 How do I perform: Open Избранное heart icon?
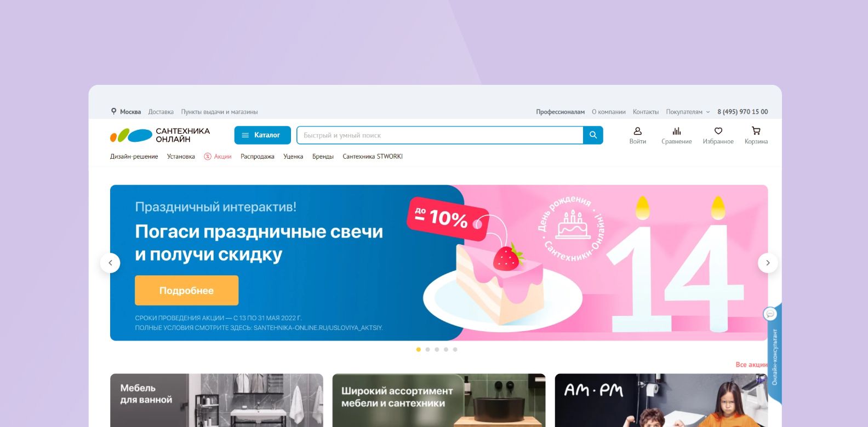718,131
